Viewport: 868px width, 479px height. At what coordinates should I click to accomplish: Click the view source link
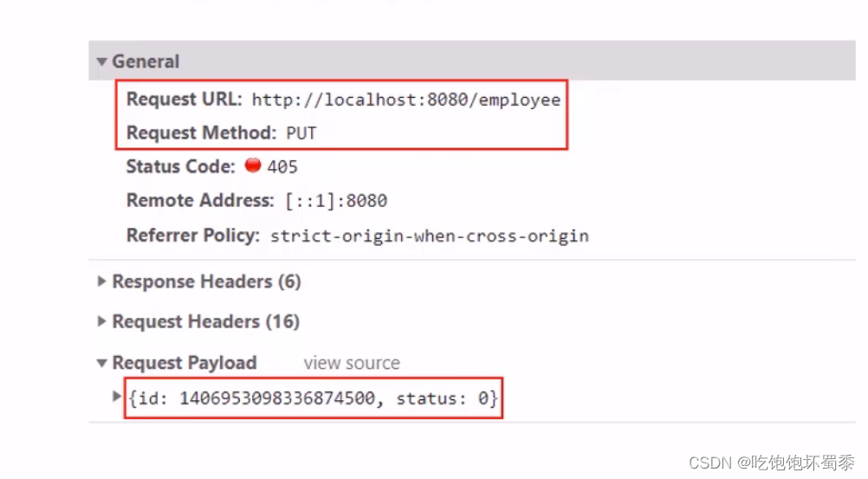point(352,363)
